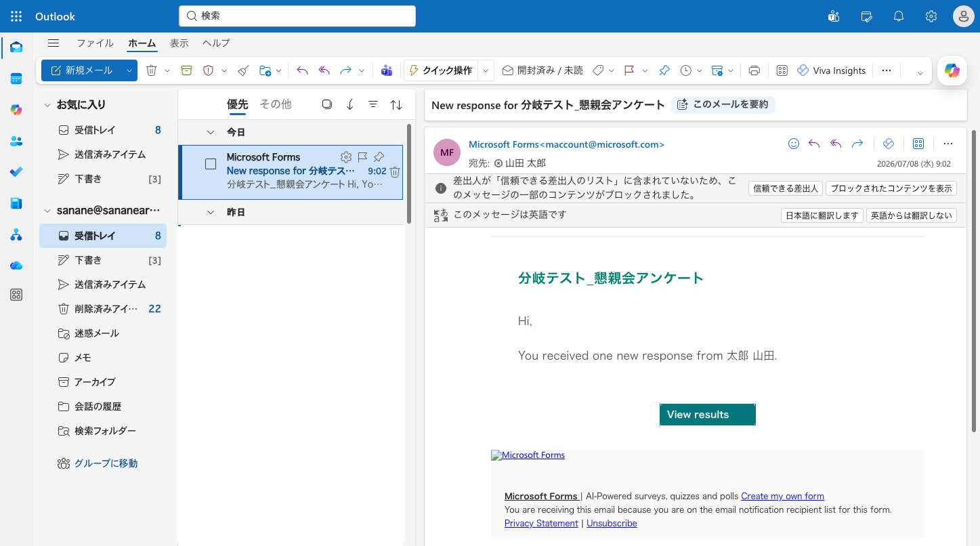Viewport: 980px width, 546px height.
Task: Click the Report shield icon
Action: [209, 70]
